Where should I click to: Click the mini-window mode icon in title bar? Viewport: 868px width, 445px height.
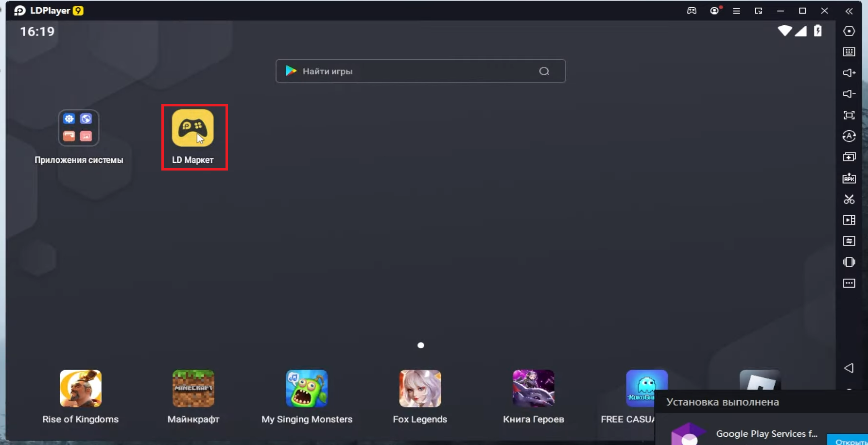[x=759, y=11]
